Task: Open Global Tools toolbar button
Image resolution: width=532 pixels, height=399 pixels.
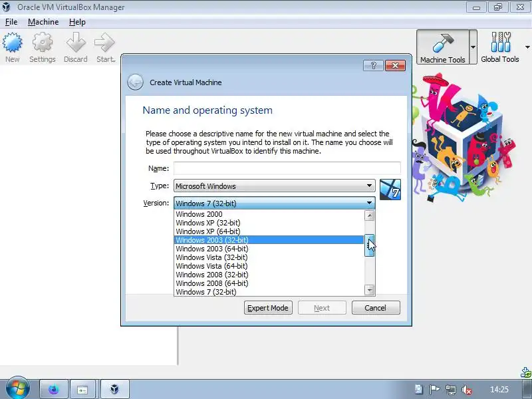Action: 500,47
